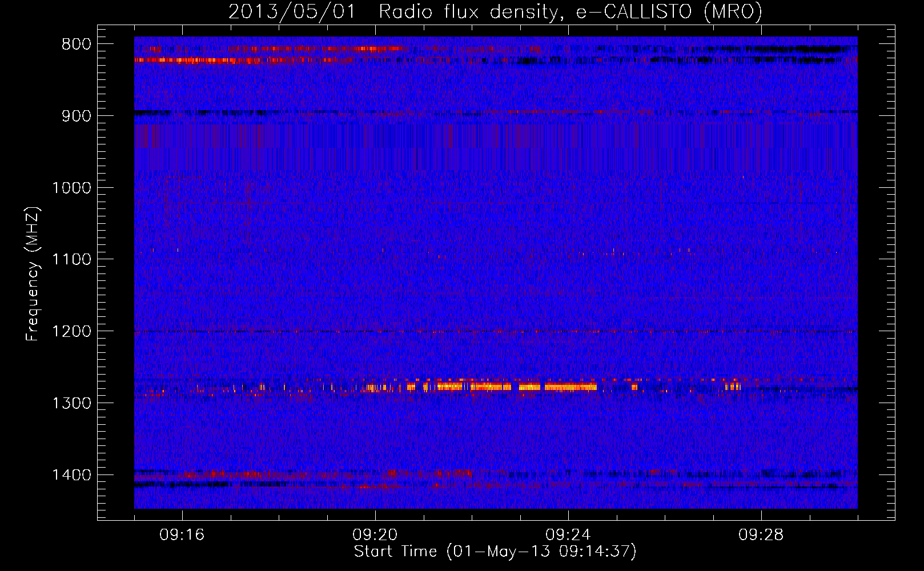924x571 pixels.
Task: Click the thin horizontal line at 1200 MHz
Action: (496, 332)
